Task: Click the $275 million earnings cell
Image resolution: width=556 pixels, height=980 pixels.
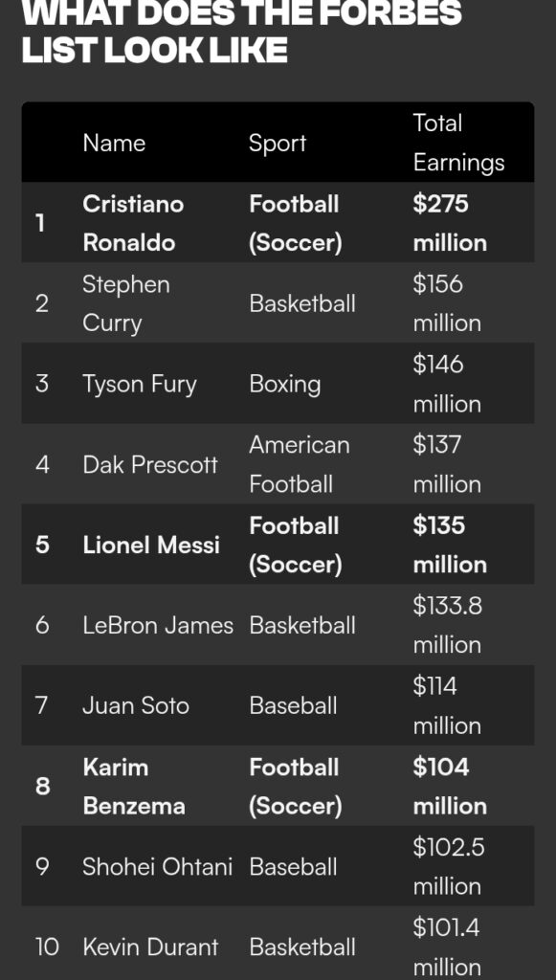Action: pos(450,223)
